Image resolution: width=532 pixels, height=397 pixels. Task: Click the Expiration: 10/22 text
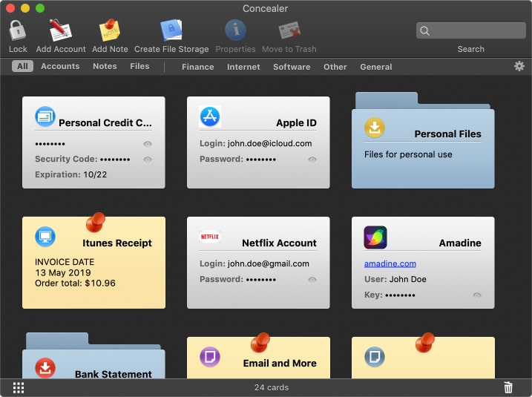[x=71, y=174]
